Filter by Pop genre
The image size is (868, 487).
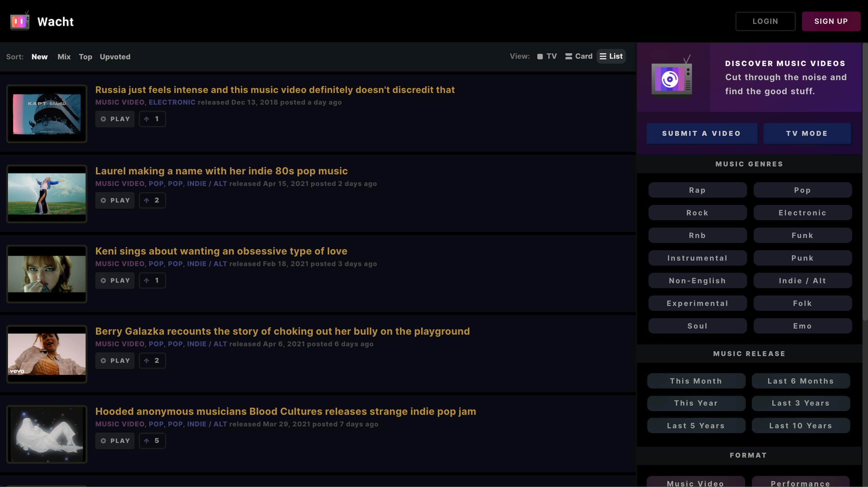[x=803, y=190]
